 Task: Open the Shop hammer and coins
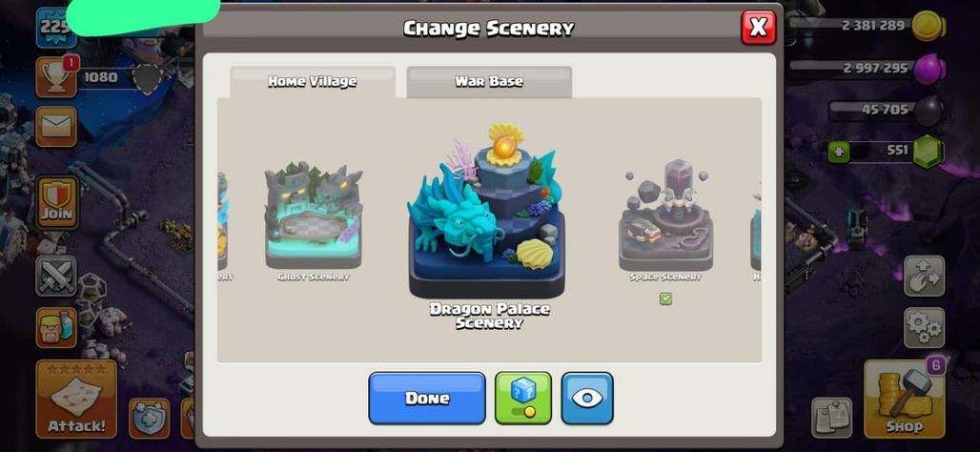click(904, 399)
